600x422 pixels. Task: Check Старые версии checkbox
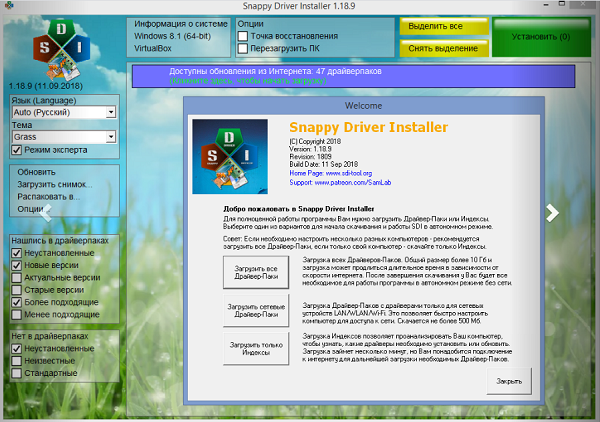click(x=16, y=290)
